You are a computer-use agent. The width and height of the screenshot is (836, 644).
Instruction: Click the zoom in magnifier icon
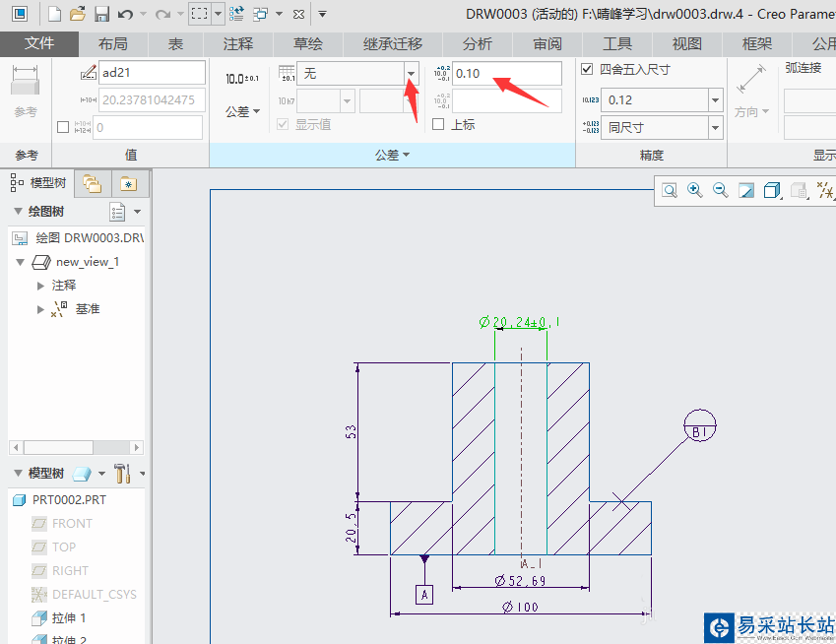pos(695,190)
